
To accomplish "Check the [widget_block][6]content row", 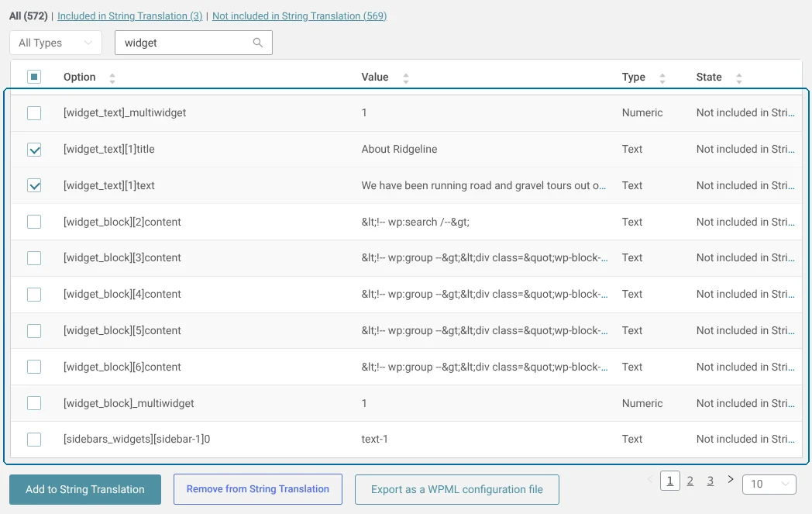I will point(34,367).
